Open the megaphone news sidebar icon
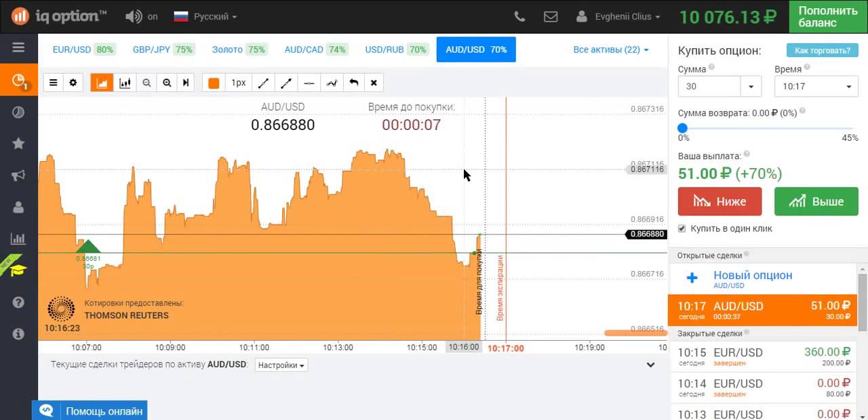The image size is (868, 420). (18, 175)
